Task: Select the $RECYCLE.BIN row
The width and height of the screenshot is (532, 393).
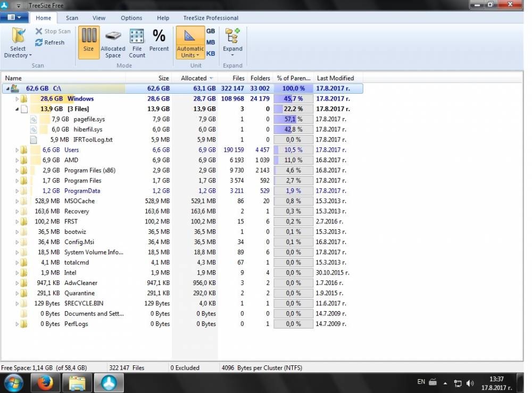Action: (x=182, y=304)
